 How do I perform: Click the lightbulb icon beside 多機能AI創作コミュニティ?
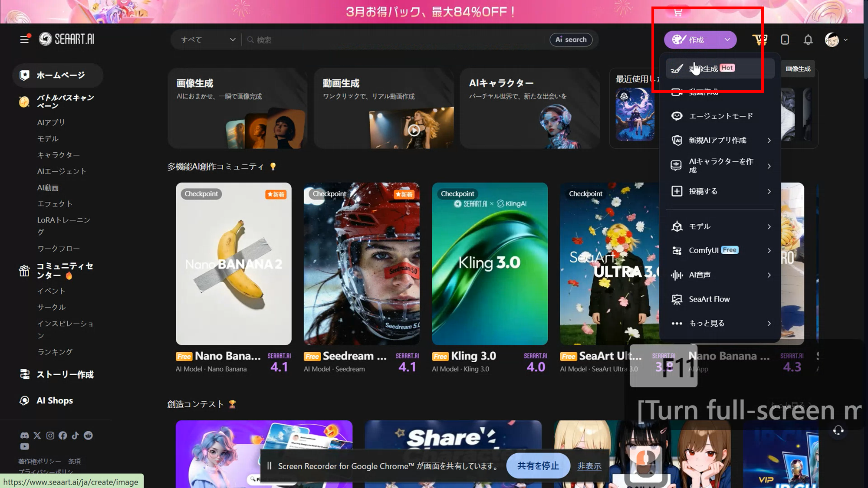tap(273, 167)
